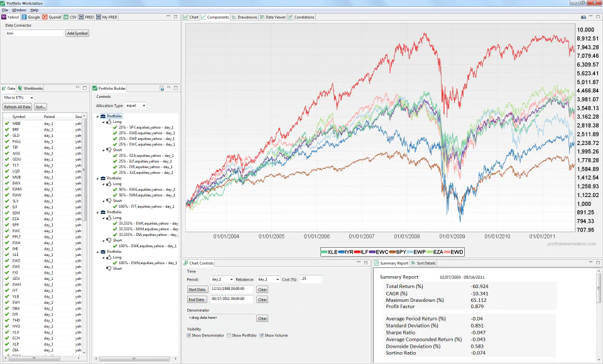
Task: Clear the Denominator field with its Clear button
Action: [263, 318]
